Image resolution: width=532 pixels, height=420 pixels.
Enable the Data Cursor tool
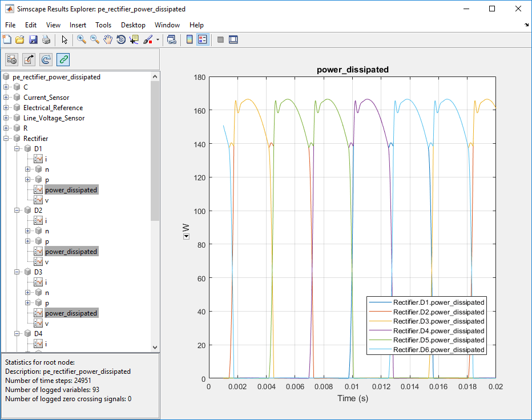134,39
